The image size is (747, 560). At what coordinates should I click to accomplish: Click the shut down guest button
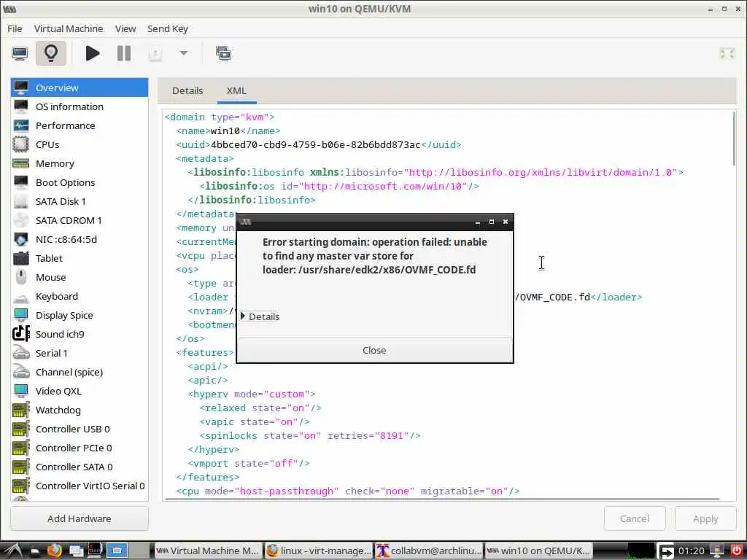click(155, 53)
